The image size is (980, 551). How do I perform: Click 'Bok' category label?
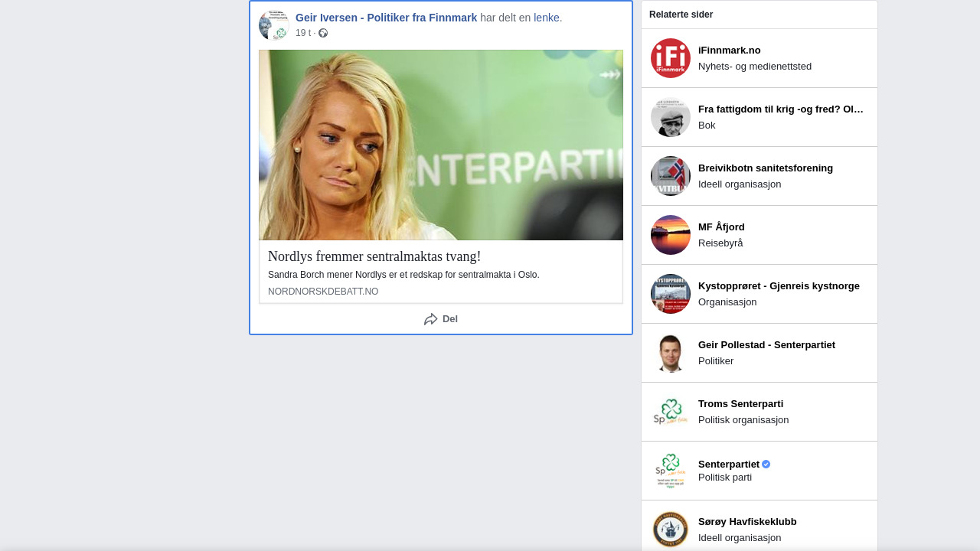point(707,126)
